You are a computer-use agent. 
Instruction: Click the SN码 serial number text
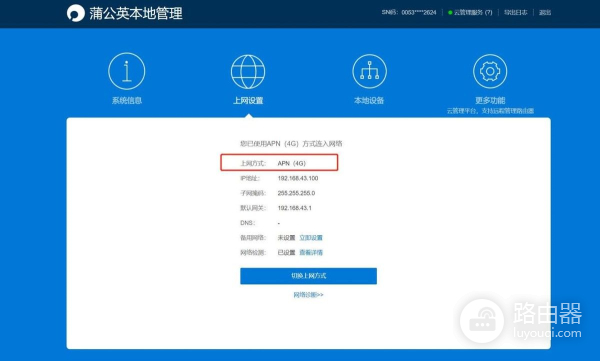[x=409, y=13]
